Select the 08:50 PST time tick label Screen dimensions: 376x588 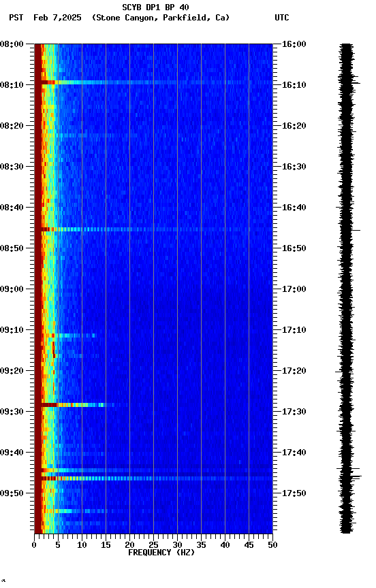(x=12, y=248)
